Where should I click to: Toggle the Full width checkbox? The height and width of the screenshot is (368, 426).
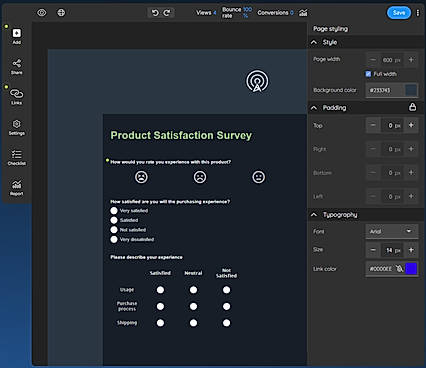(x=368, y=74)
